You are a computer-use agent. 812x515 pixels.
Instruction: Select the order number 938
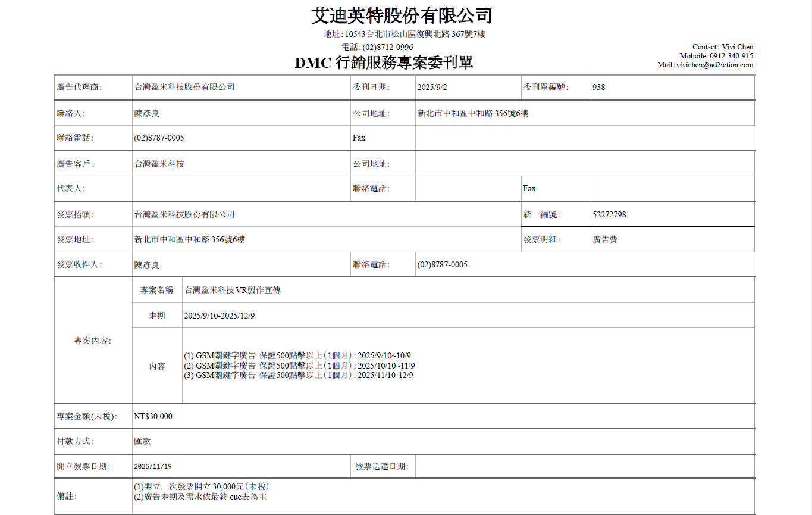pos(598,87)
